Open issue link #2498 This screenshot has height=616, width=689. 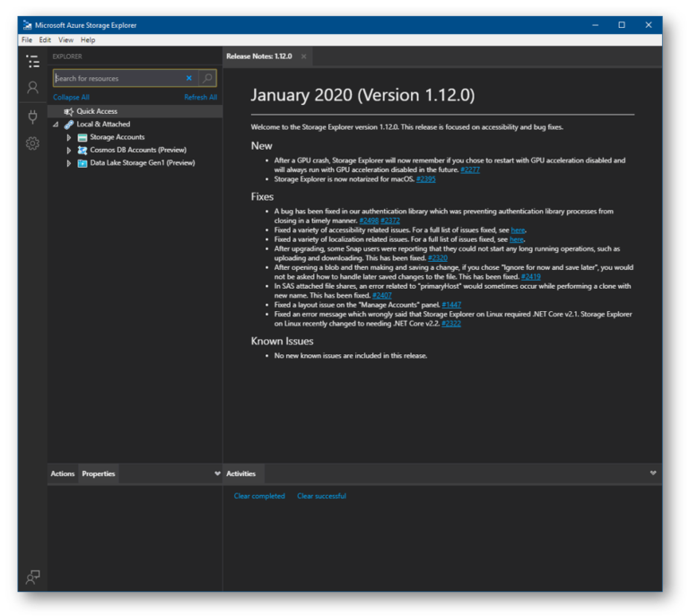(369, 221)
